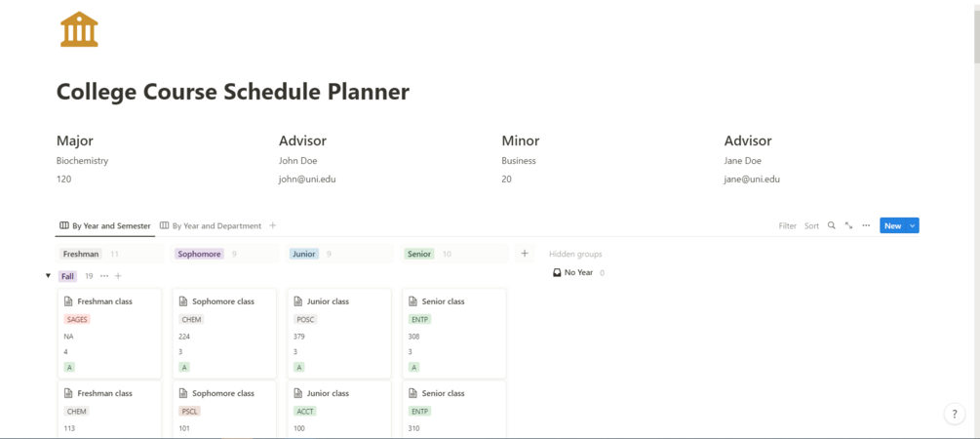Click the Filter button

tap(787, 225)
